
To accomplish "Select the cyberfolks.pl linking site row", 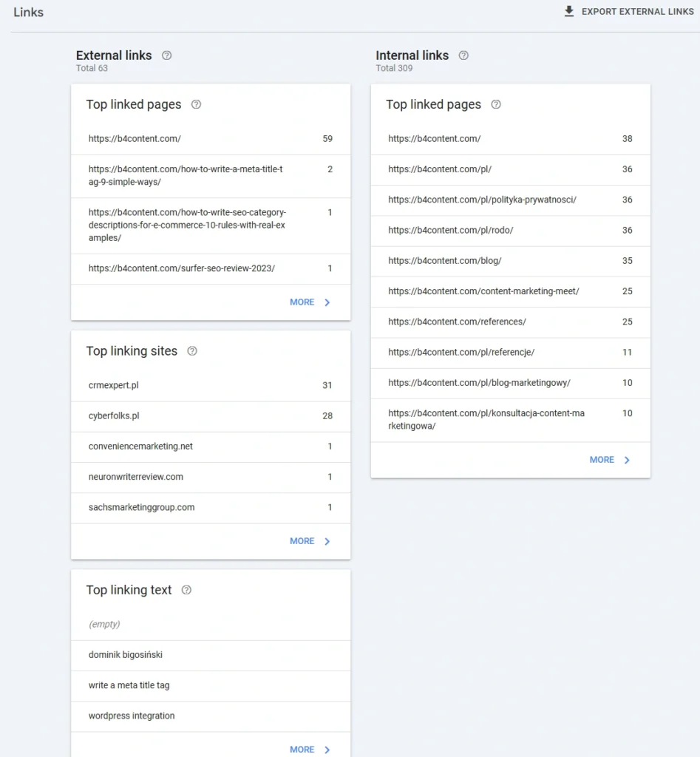I will click(x=211, y=416).
